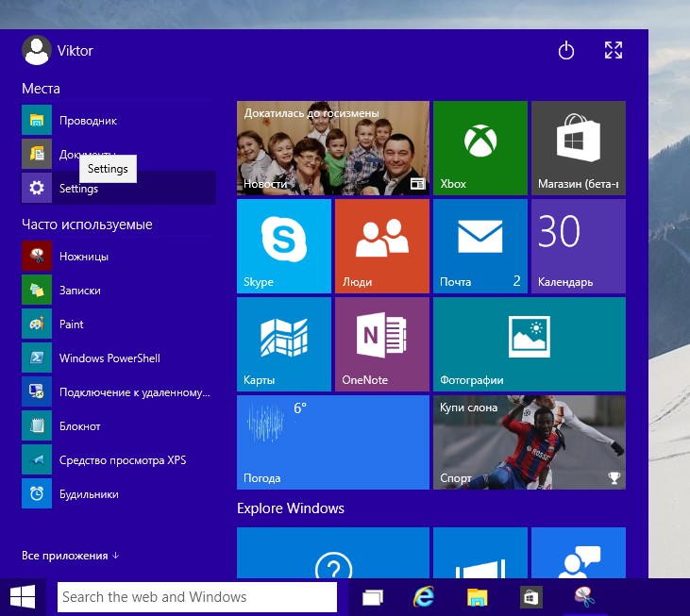Open the Календарь tile showing 30
690x616 pixels.
pyautogui.click(x=579, y=246)
